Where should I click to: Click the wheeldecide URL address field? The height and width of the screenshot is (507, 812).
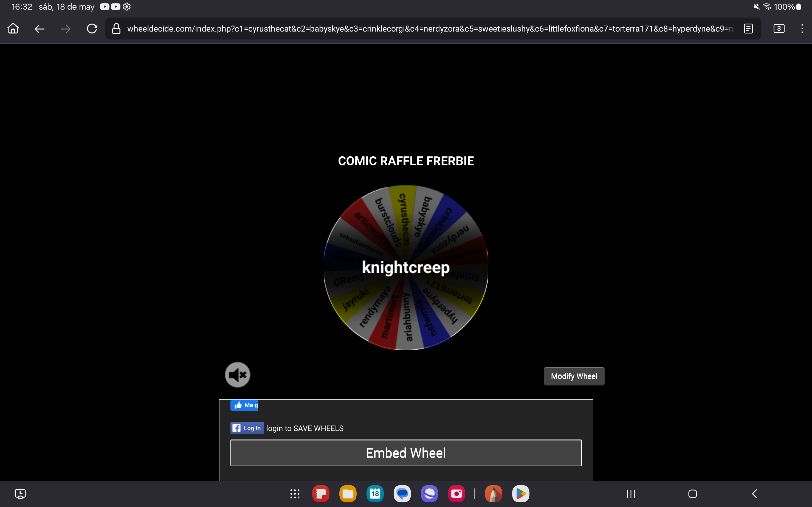click(429, 29)
